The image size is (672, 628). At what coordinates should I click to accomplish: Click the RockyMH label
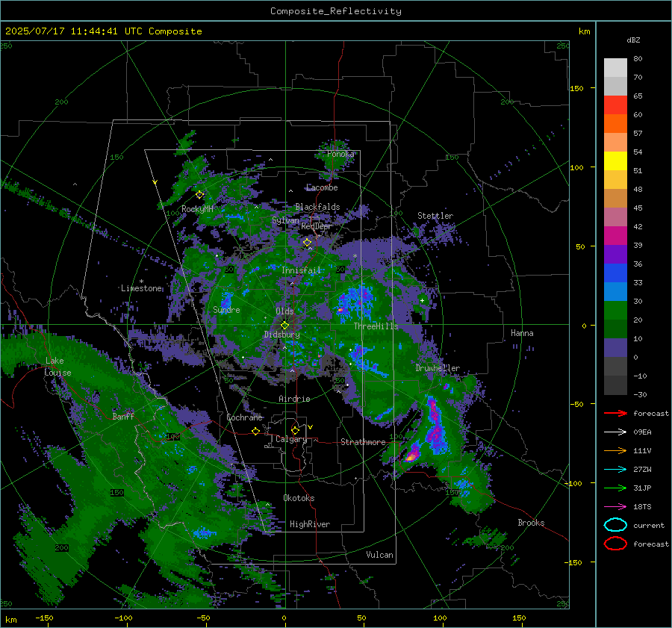197,209
